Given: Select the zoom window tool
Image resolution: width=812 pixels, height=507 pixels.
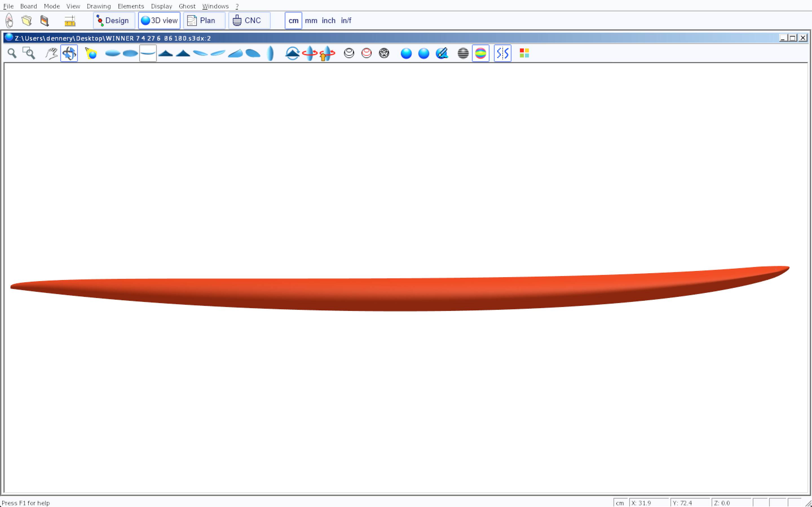Looking at the screenshot, I should 29,53.
